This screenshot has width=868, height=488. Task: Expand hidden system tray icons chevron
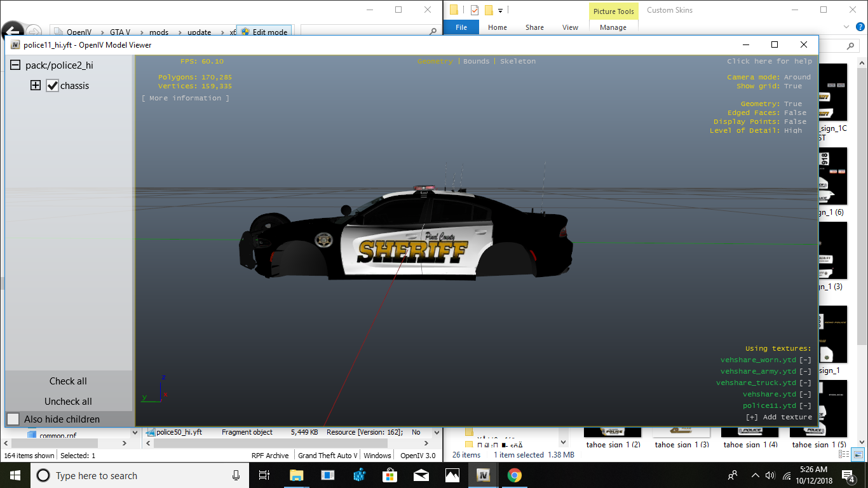[755, 475]
